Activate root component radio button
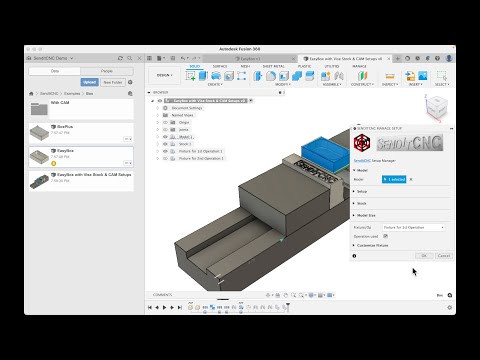Image resolution: width=480 pixels, height=360 pixels. click(x=251, y=101)
